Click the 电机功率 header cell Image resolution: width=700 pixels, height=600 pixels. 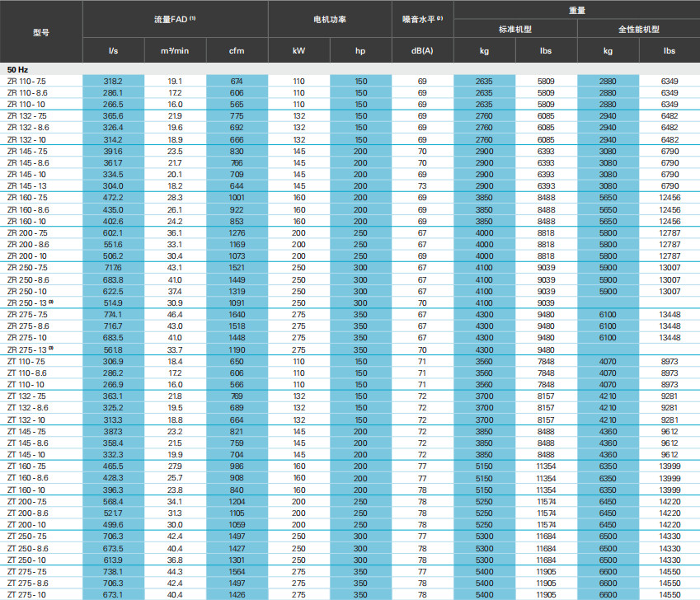click(x=329, y=18)
